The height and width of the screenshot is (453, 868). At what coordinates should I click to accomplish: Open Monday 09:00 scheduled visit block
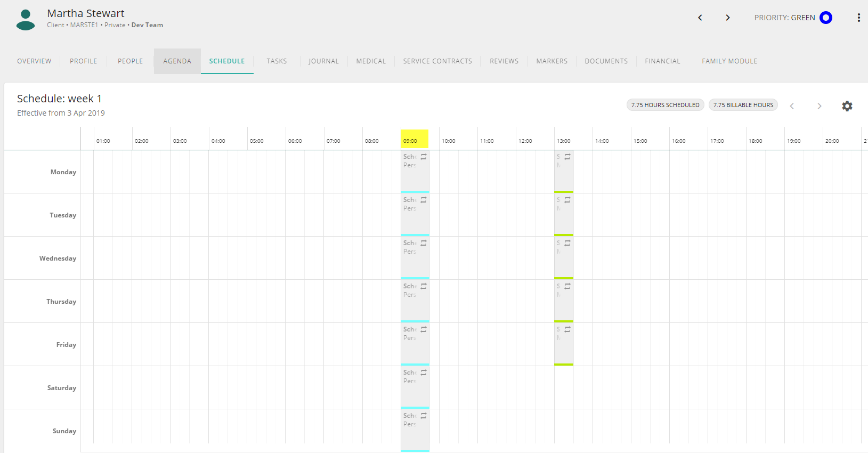click(415, 172)
